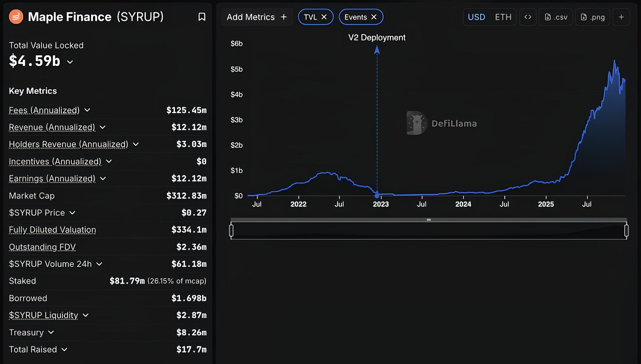Open the embed code icon button
641x364 pixels.
(528, 17)
